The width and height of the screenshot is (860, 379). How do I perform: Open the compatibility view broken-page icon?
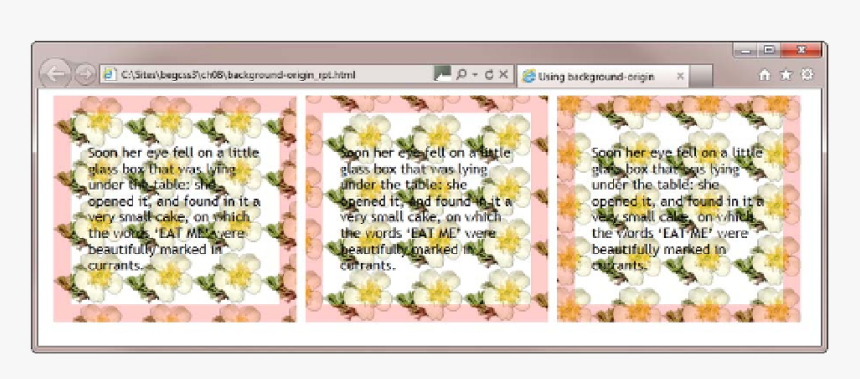[442, 73]
